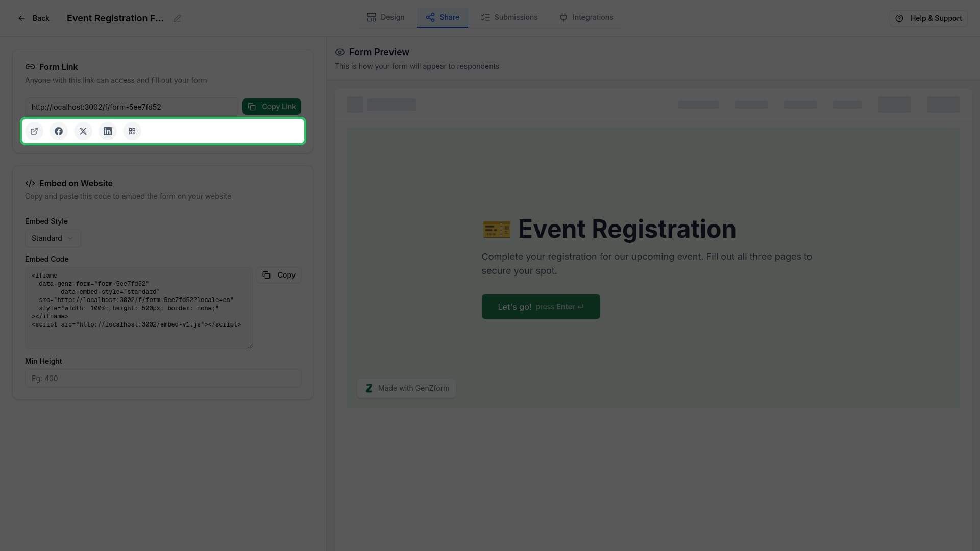
Task: Click inside the Embed Code textarea
Action: click(x=138, y=308)
